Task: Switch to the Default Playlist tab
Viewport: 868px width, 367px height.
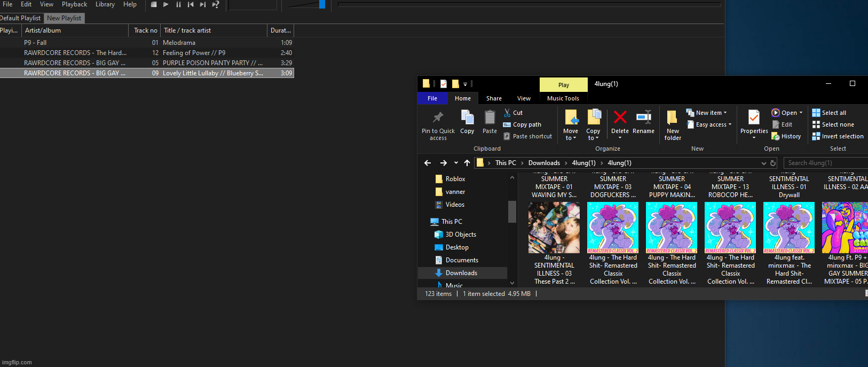Action: pyautogui.click(x=20, y=18)
